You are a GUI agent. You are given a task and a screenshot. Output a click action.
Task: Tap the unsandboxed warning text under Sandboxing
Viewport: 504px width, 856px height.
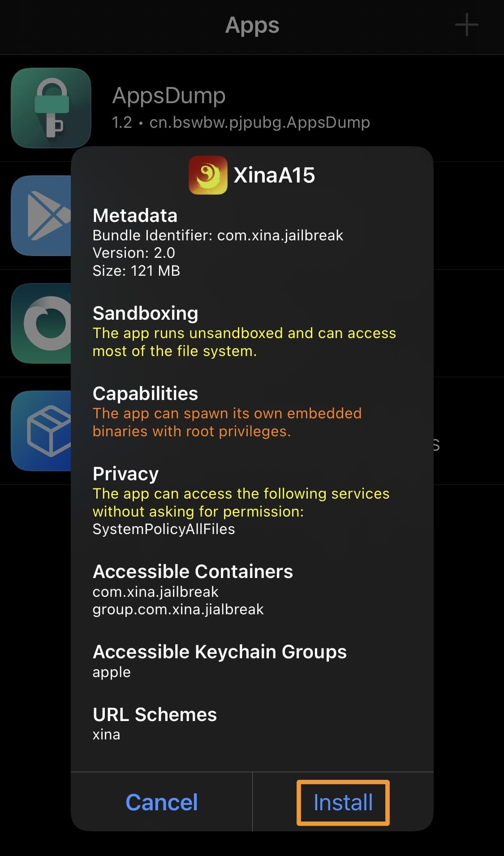coord(244,342)
